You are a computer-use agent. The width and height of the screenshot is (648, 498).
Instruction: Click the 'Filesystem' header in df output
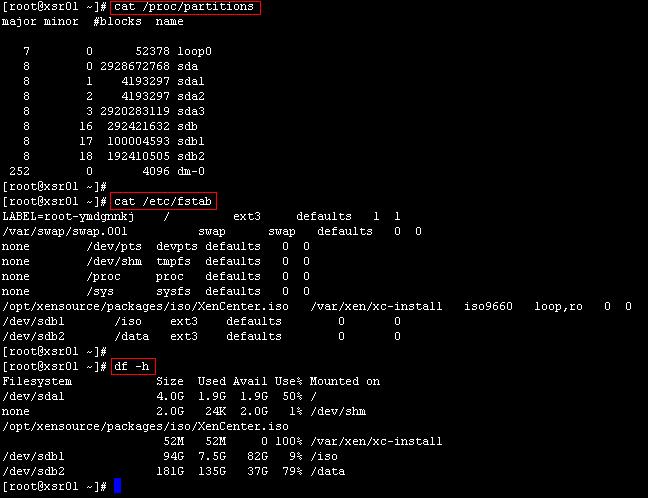pyautogui.click(x=37, y=381)
